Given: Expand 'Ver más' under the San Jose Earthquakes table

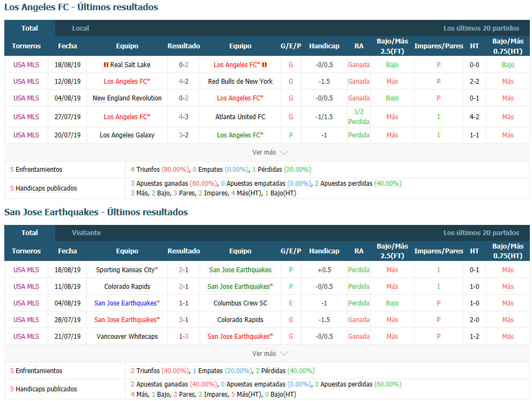Looking at the screenshot, I should click(270, 354).
